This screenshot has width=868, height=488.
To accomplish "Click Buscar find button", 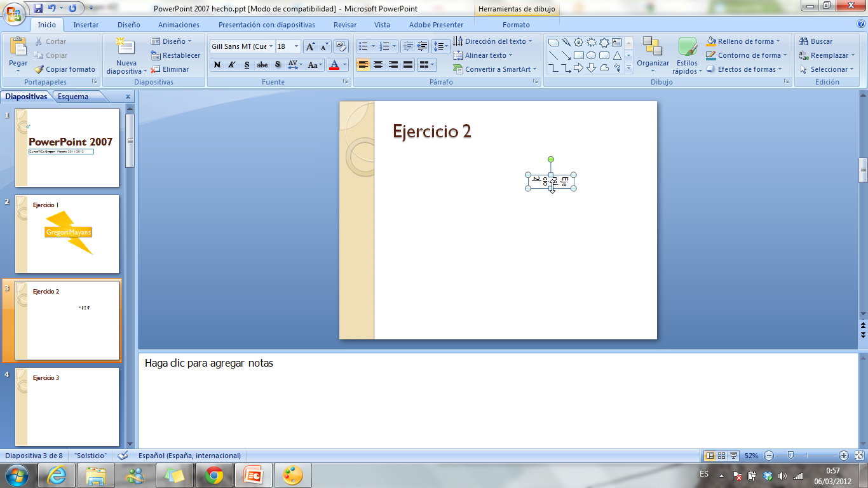I will (816, 41).
